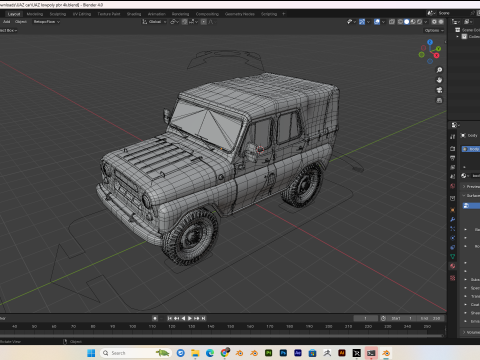Image resolution: width=480 pixels, height=360 pixels.
Task: Open the Add menu in viewport header
Action: click(6, 22)
